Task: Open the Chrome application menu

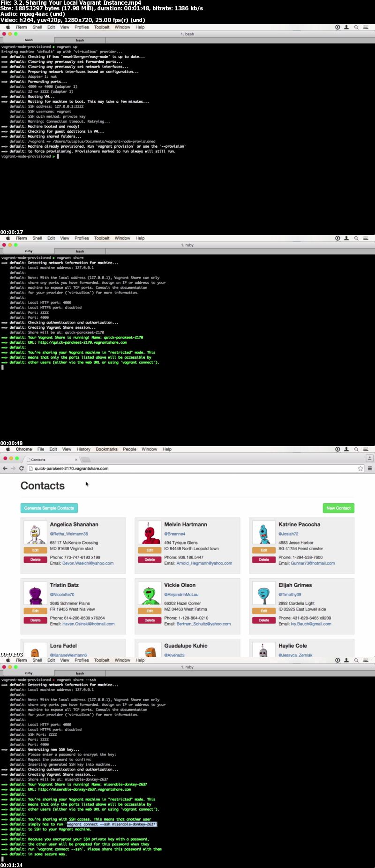Action: coord(23,449)
